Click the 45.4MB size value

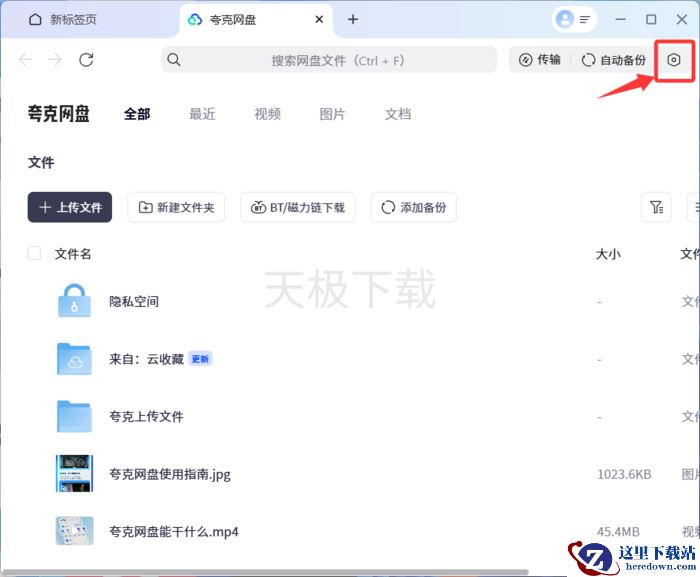(618, 532)
